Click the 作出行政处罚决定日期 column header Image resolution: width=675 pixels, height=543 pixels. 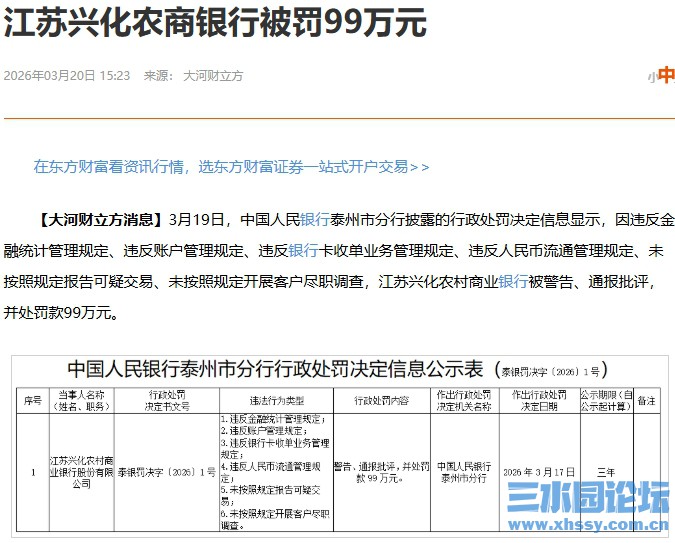tap(539, 401)
